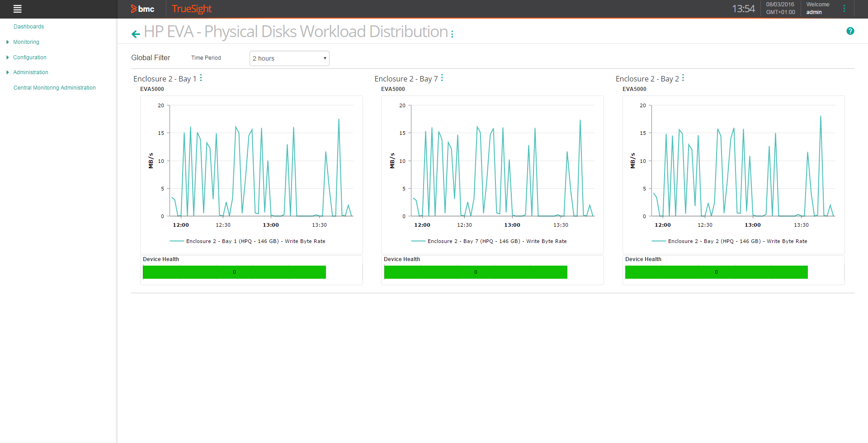The width and height of the screenshot is (868, 443).
Task: Click the Global Filter label
Action: coord(151,58)
